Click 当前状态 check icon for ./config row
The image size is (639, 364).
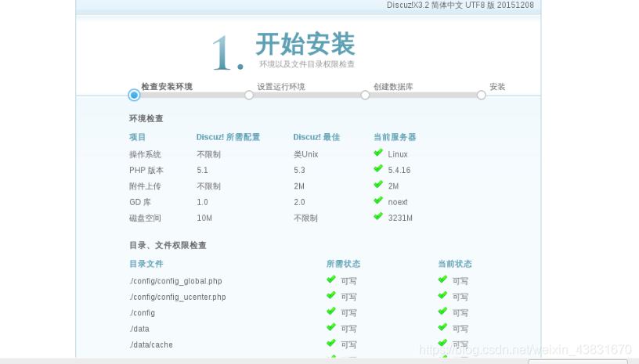(442, 311)
